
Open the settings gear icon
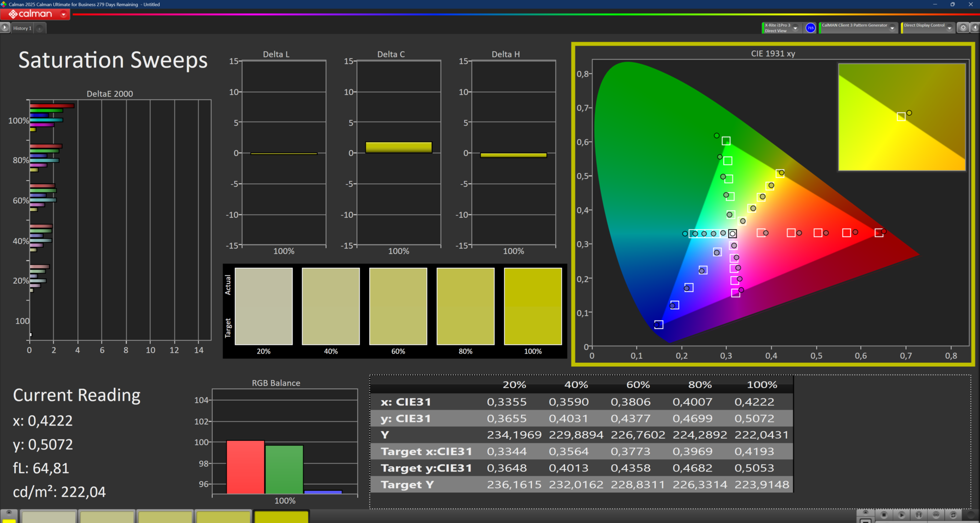click(x=963, y=28)
